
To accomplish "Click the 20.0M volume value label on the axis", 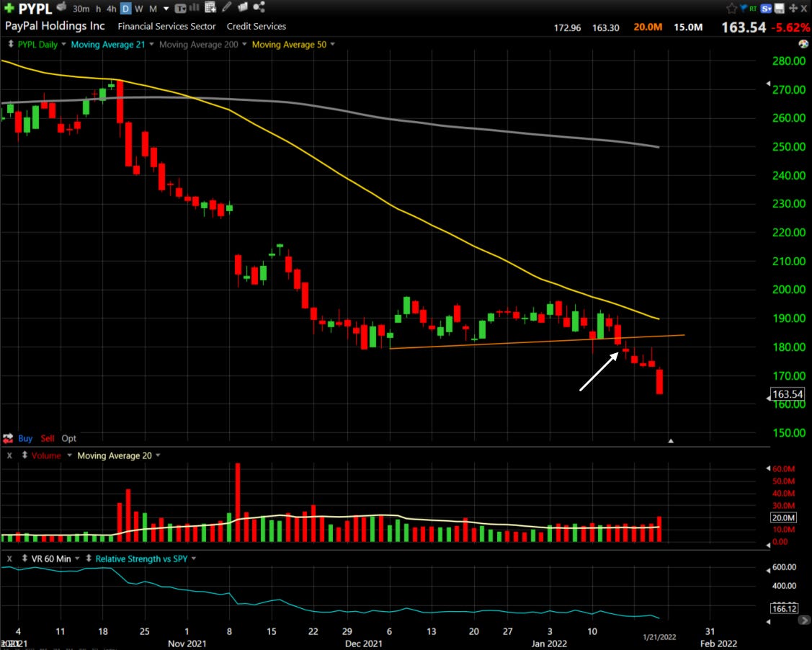I will tap(783, 517).
